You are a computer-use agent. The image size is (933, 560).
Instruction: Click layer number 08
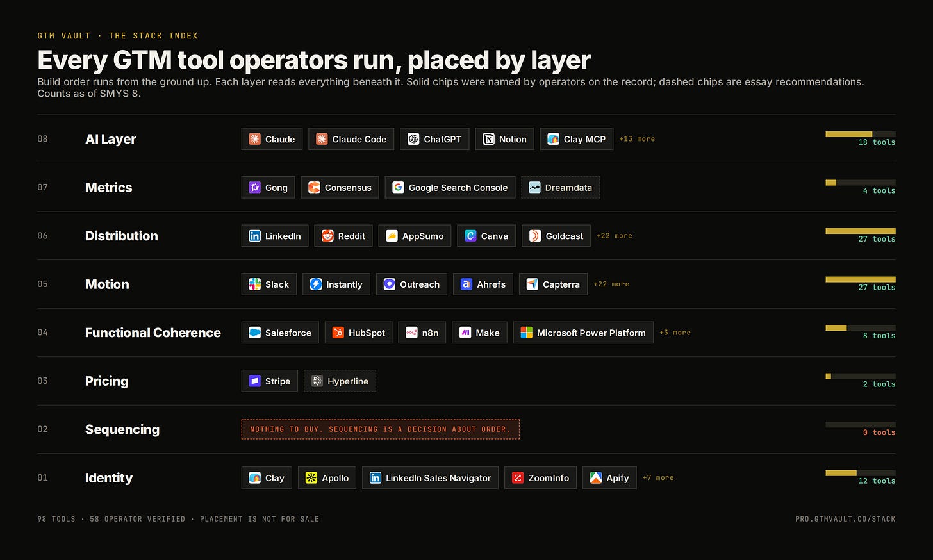click(42, 139)
